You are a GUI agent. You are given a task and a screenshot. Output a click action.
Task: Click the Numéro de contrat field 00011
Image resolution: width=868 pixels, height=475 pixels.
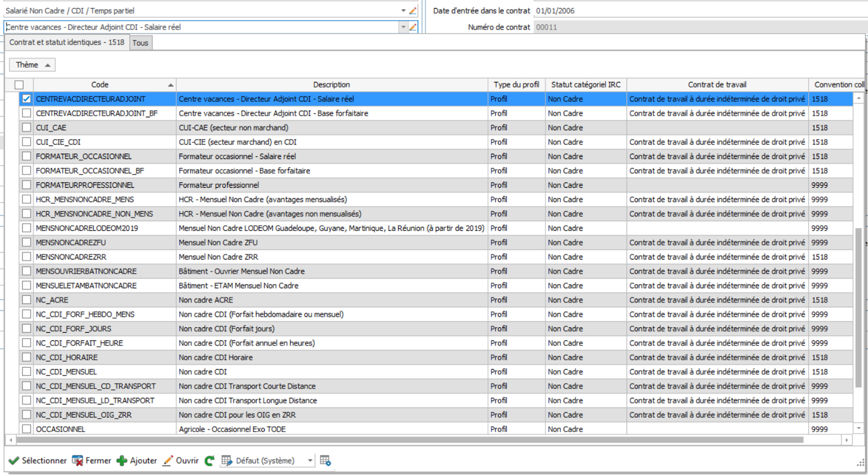(700, 27)
